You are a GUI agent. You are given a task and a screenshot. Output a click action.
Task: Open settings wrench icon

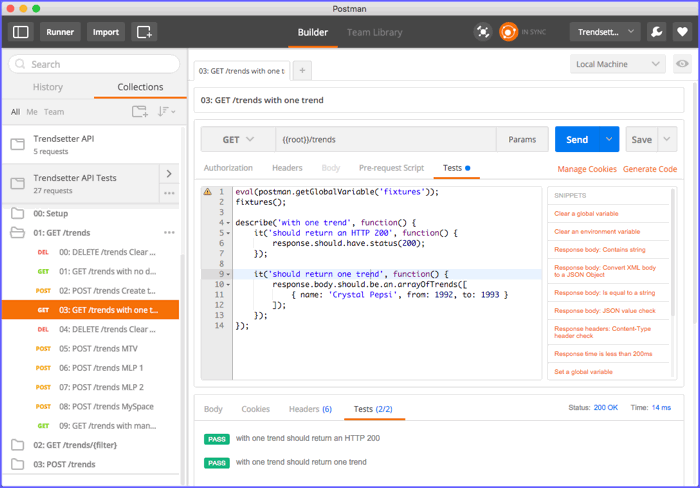click(x=656, y=32)
